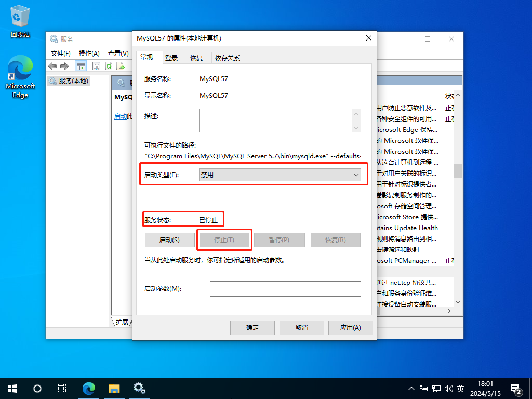Close the MySQL57 properties dialog
Image resolution: width=532 pixels, height=399 pixels.
[369, 38]
